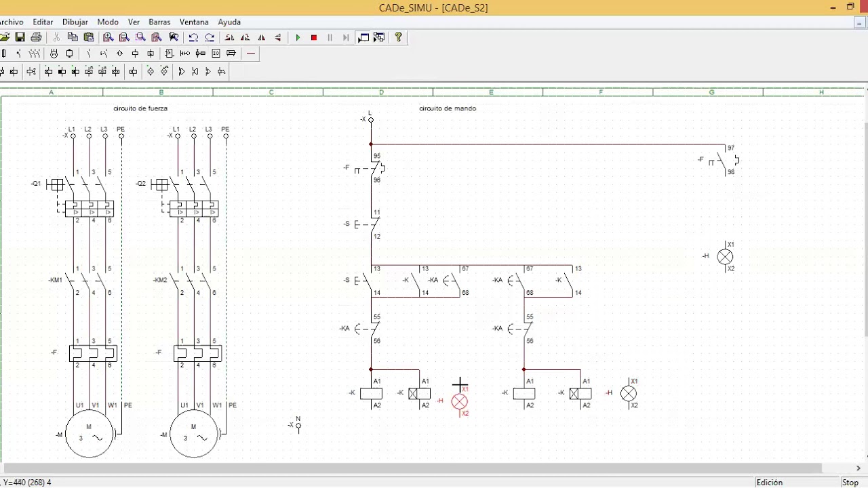Stop simulation with red square button

tap(314, 37)
